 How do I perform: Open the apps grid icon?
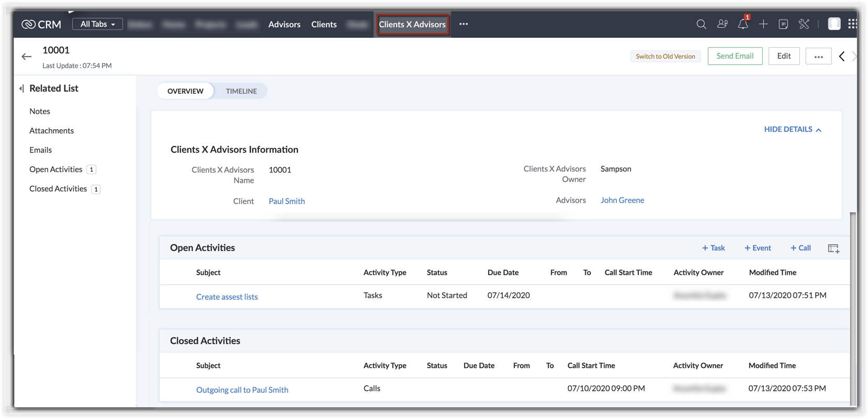tap(852, 24)
